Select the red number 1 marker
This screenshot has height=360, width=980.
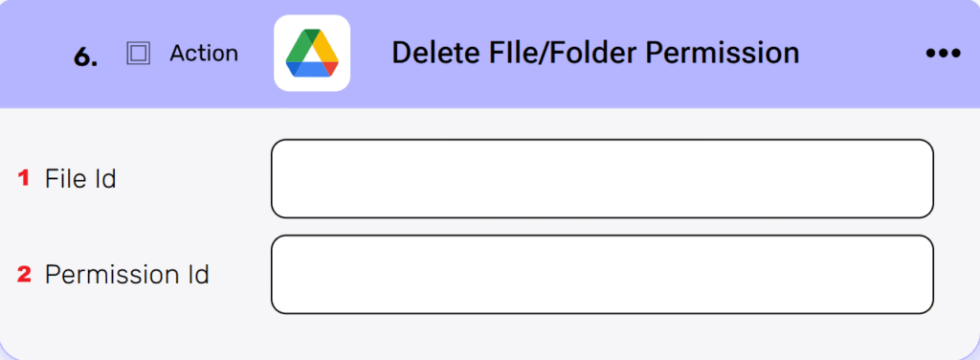pyautogui.click(x=23, y=179)
